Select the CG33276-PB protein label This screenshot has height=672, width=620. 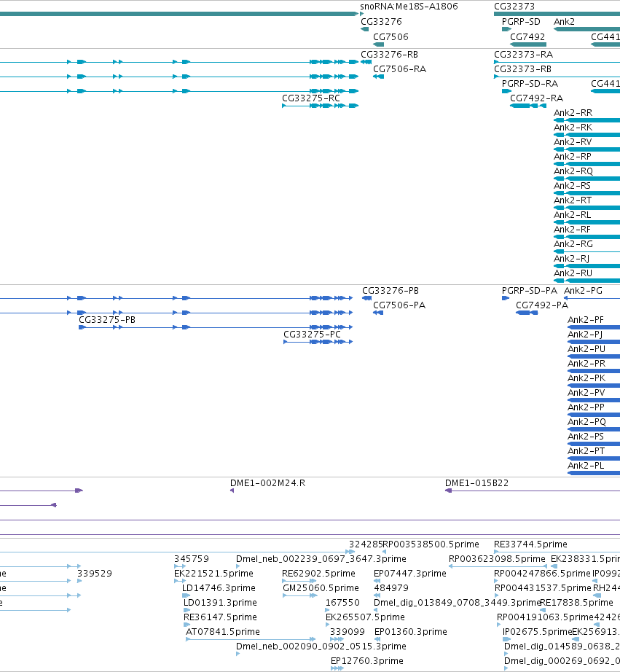tap(391, 291)
